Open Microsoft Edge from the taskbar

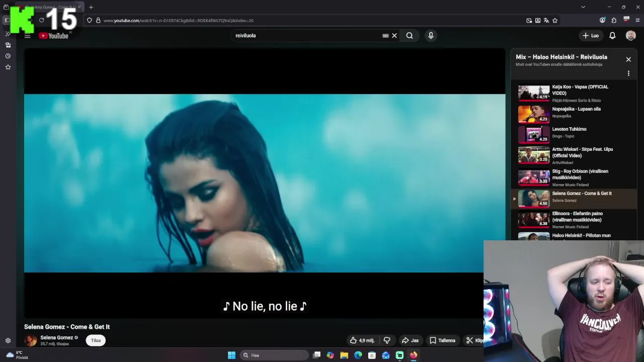pos(358,355)
